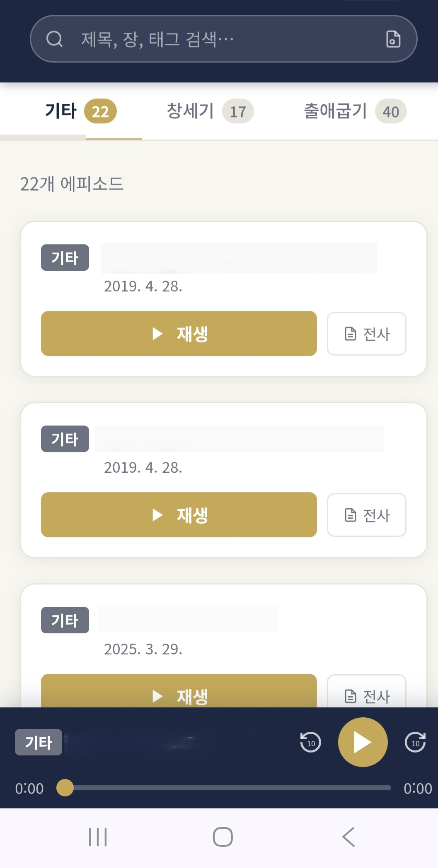
Task: Go to Android home screen
Action: pos(223,837)
